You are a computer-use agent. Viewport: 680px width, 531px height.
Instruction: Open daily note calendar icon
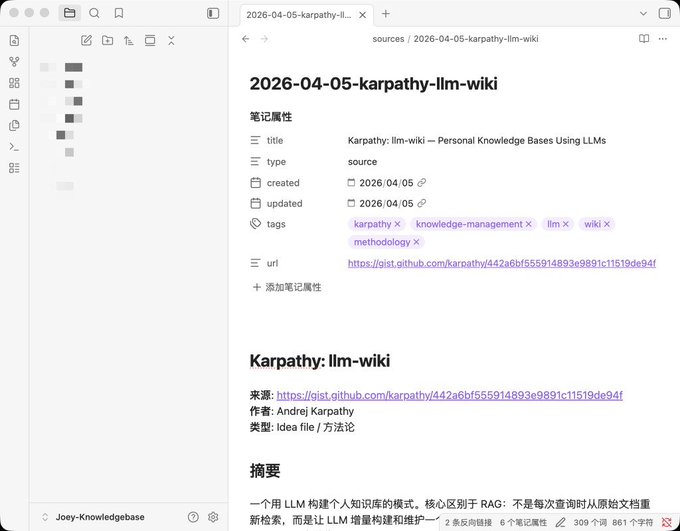14,104
